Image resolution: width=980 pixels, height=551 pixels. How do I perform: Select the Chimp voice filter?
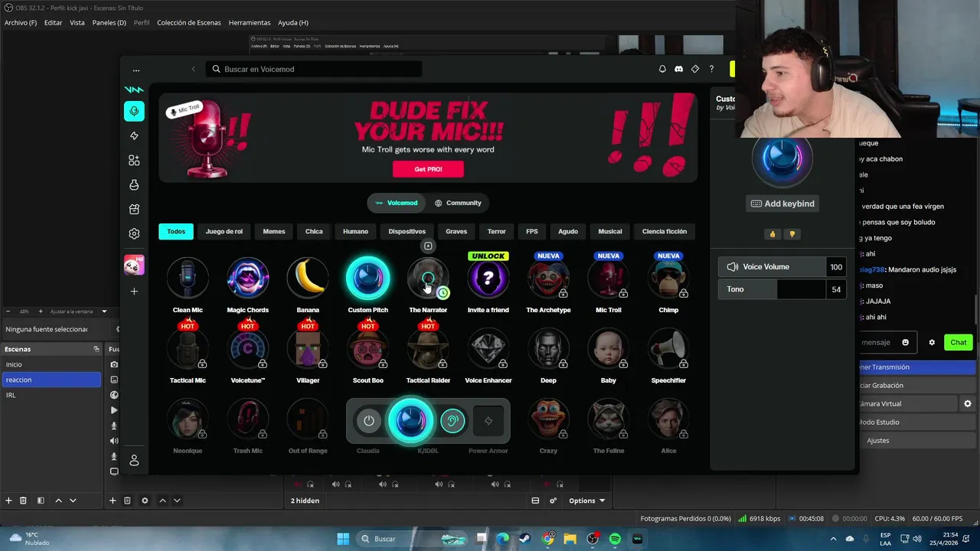[x=668, y=278]
